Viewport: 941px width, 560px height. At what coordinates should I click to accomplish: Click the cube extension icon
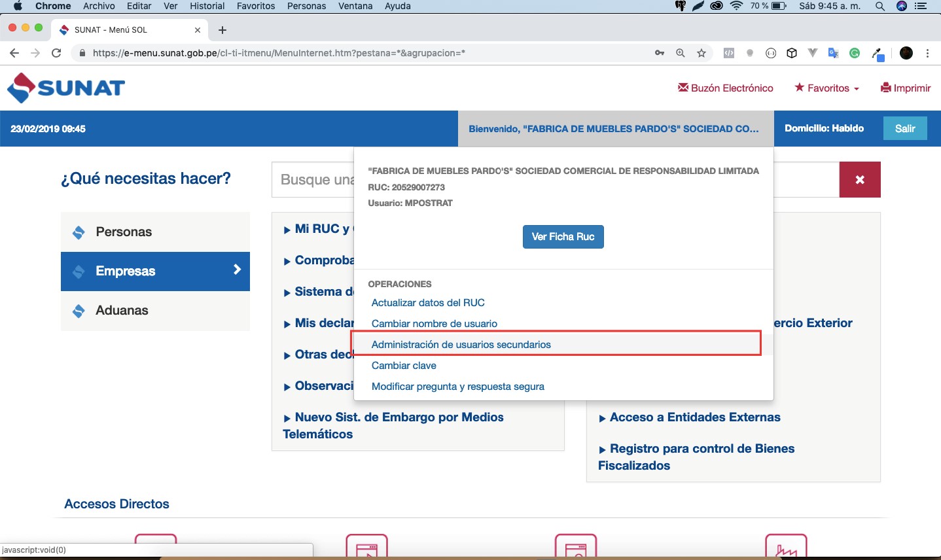[x=792, y=54]
